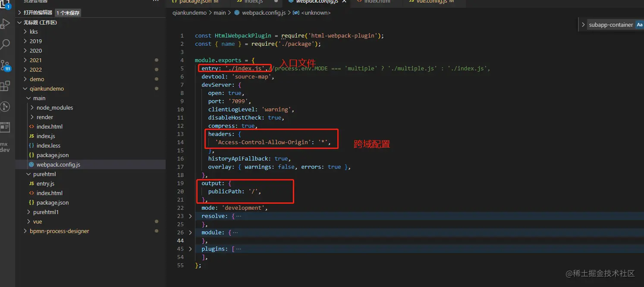This screenshot has height=287, width=644.
Task: Click the collapsed ellipsis after resolve: {
Action: pos(239,216)
